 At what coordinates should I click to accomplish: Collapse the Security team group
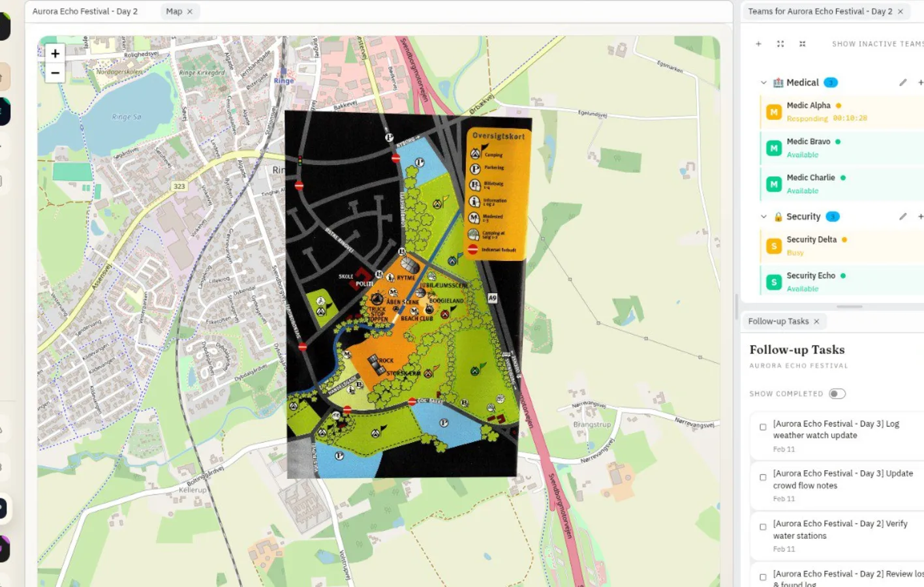click(763, 216)
